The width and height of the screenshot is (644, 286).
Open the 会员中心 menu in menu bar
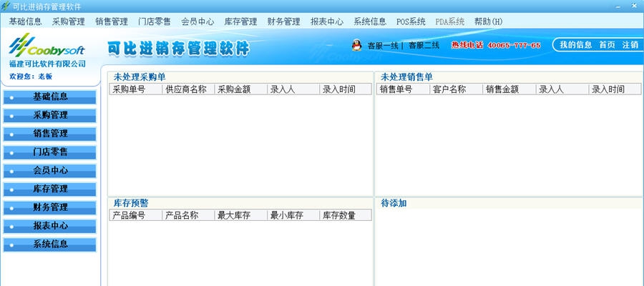pos(197,21)
